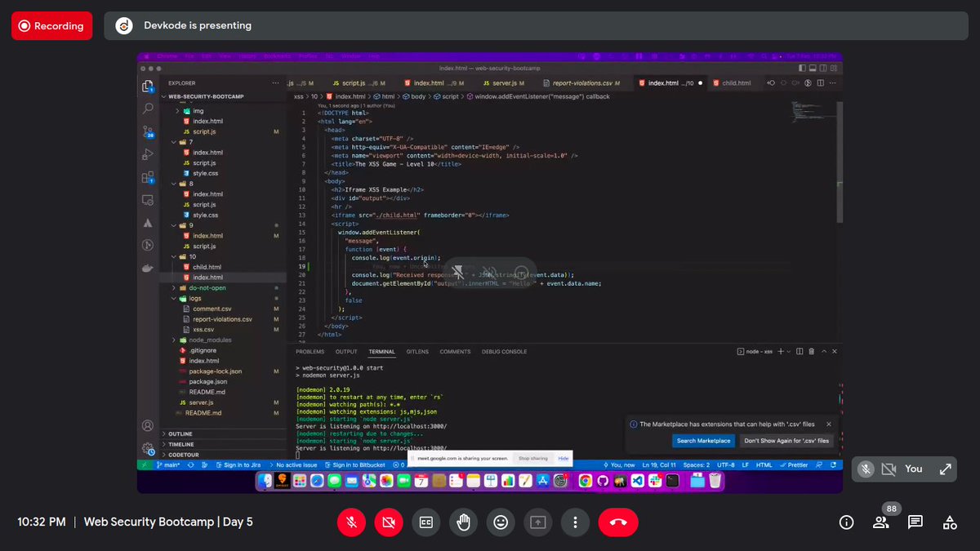This screenshot has width=980, height=551.
Task: Switch to the OUTPUT panel tab
Action: (x=346, y=352)
